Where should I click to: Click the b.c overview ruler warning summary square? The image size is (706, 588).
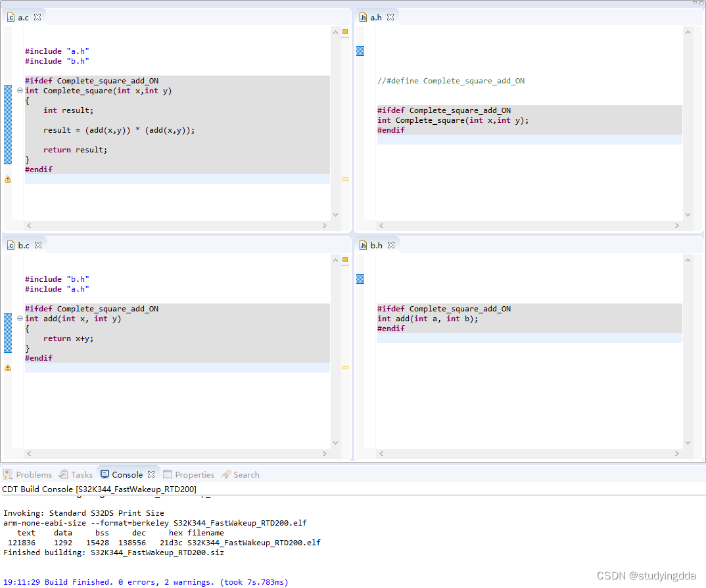point(345,260)
